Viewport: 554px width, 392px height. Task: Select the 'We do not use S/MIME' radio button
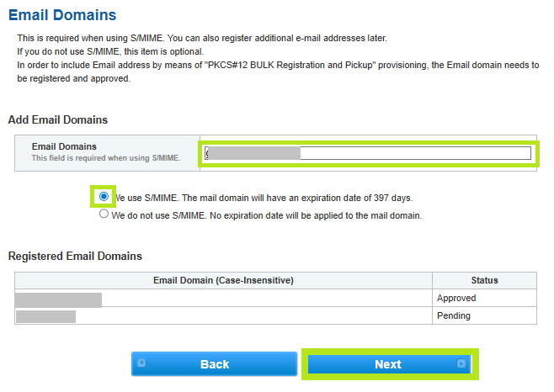[104, 215]
